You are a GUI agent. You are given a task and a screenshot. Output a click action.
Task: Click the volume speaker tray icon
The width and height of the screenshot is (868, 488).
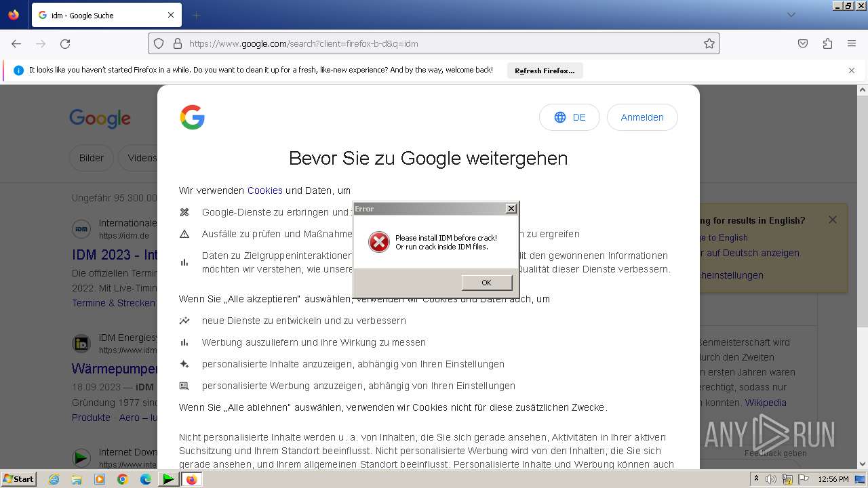(x=771, y=479)
